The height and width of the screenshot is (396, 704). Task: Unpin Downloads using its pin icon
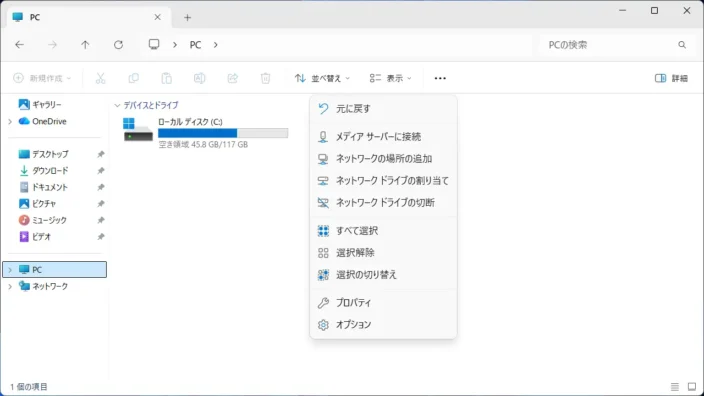(101, 171)
